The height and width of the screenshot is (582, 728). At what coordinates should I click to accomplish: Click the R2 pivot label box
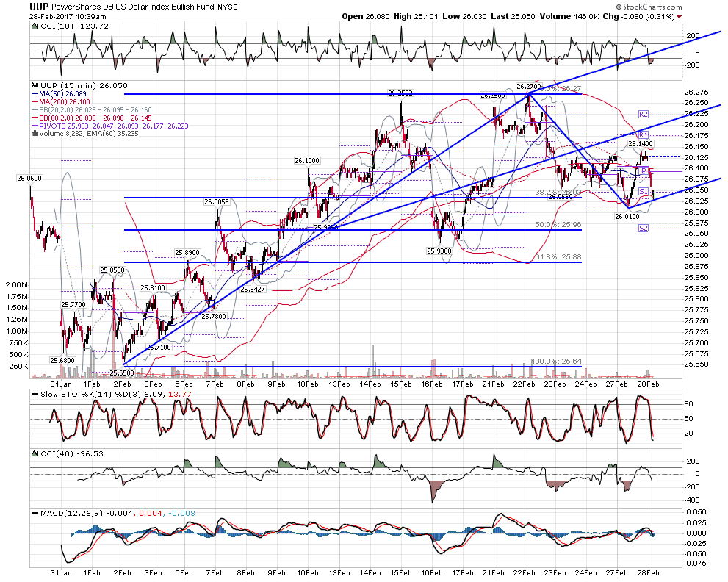click(643, 114)
